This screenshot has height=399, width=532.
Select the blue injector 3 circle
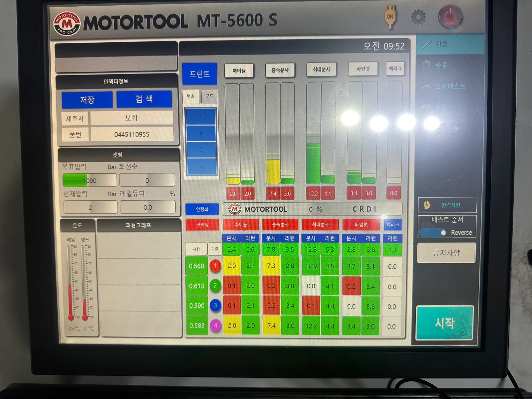(x=215, y=305)
